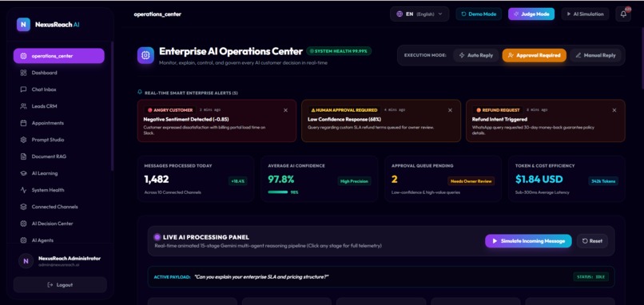Click the Appointments calendar icon
Screen dimensions: 644x305
23,123
